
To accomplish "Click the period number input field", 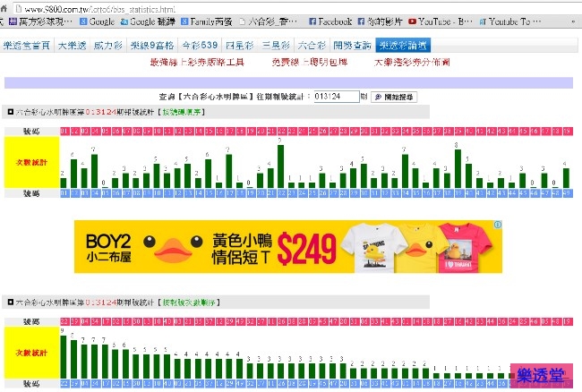I will [333, 97].
